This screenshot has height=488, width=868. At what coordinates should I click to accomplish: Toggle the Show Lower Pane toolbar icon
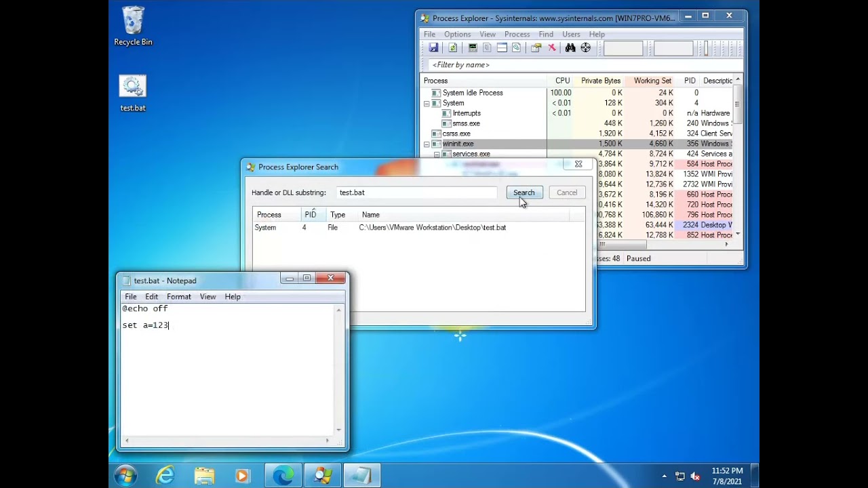[502, 47]
